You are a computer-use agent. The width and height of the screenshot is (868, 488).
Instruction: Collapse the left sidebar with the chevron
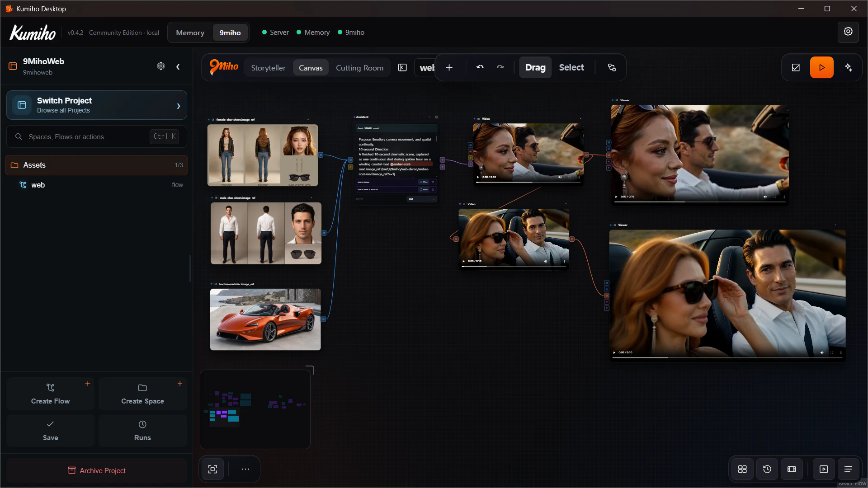click(x=178, y=67)
